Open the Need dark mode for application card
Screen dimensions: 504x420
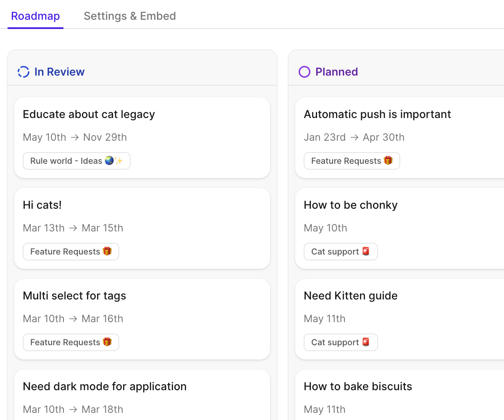point(105,386)
